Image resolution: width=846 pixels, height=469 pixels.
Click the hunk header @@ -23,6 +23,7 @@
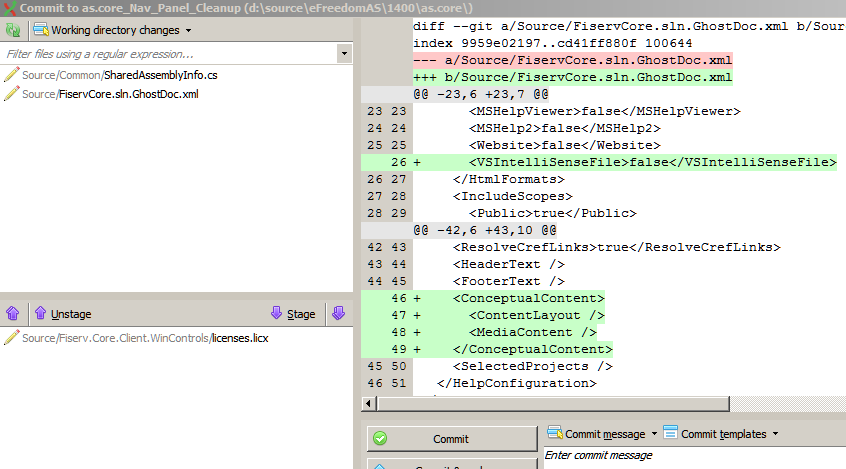point(481,94)
